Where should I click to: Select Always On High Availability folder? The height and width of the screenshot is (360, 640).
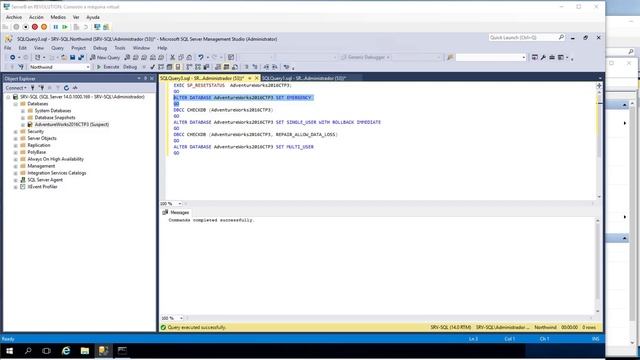coord(55,159)
